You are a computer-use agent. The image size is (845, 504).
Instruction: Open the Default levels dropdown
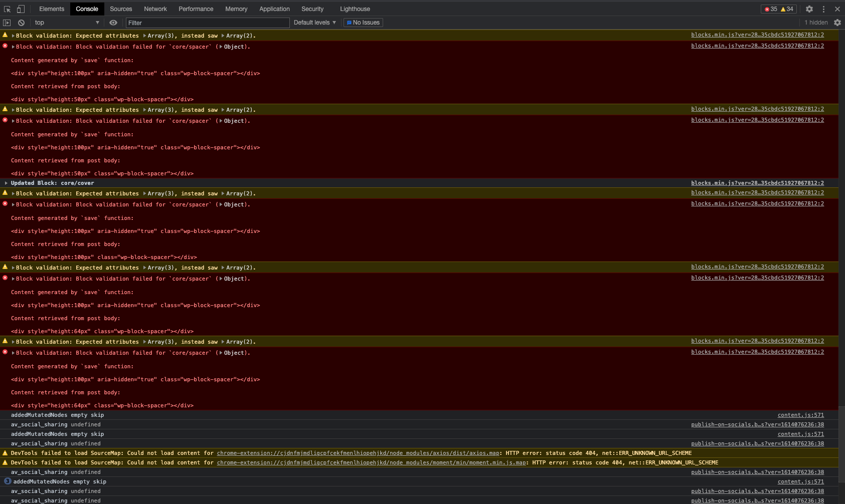(x=315, y=23)
